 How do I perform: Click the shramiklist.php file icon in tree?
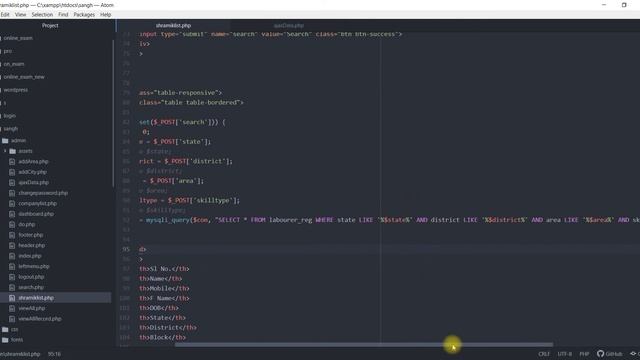[12, 298]
